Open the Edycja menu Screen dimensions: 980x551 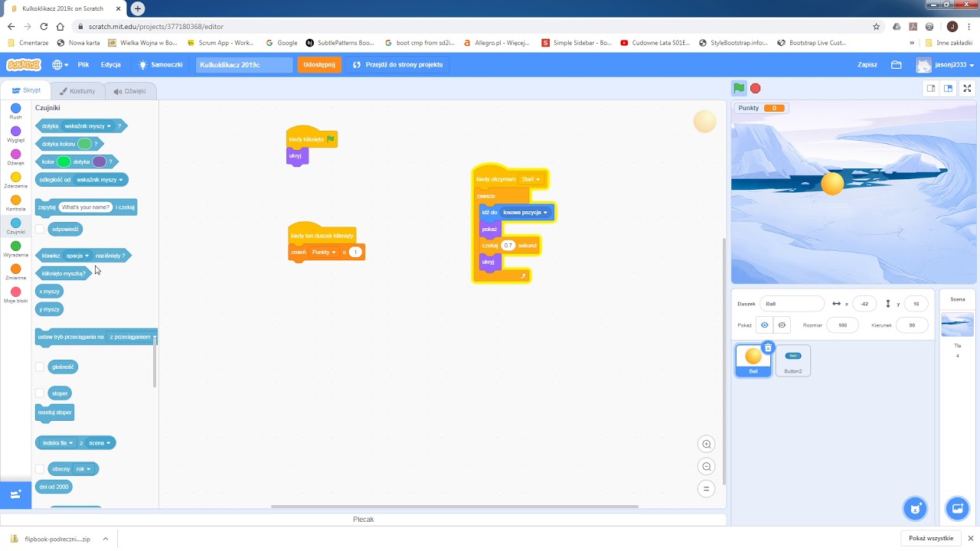click(x=111, y=65)
